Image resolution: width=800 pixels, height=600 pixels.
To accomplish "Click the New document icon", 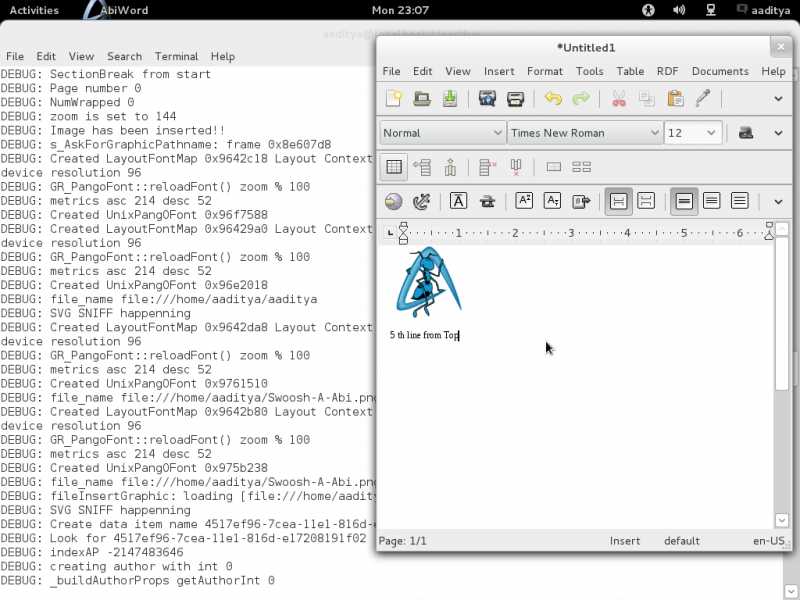I will click(x=394, y=99).
